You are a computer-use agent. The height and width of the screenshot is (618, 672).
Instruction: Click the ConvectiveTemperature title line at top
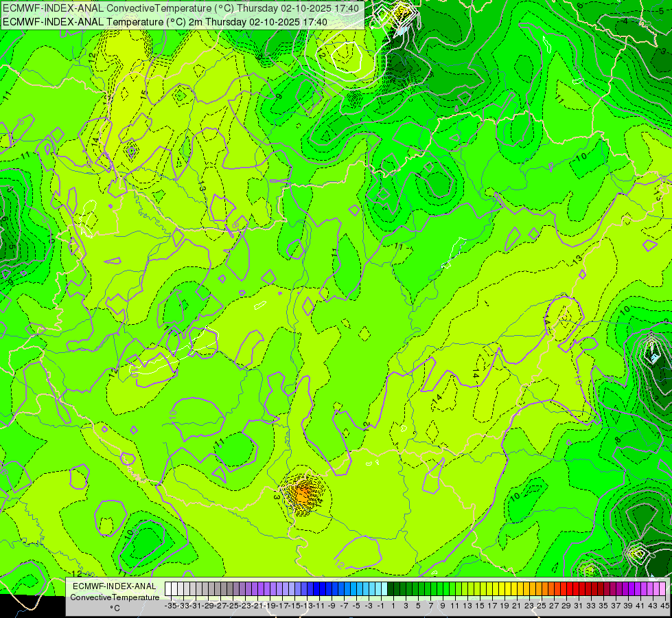(181, 8)
